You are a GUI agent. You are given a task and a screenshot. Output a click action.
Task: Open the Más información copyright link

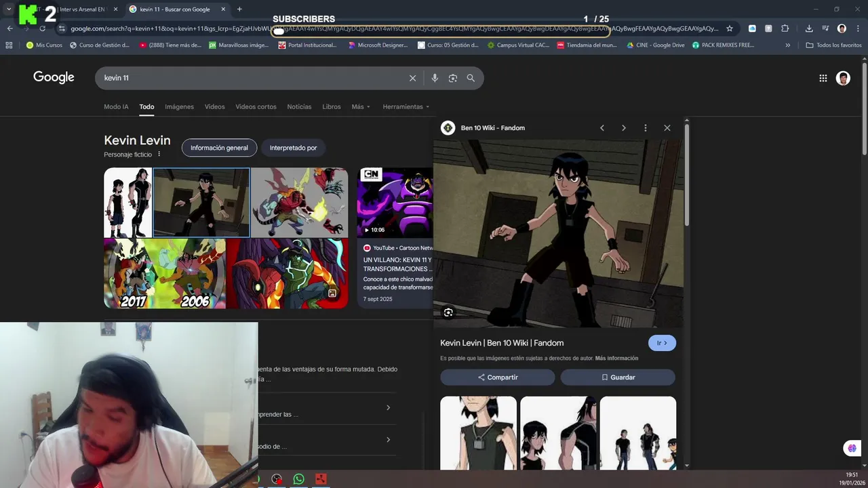tap(616, 358)
